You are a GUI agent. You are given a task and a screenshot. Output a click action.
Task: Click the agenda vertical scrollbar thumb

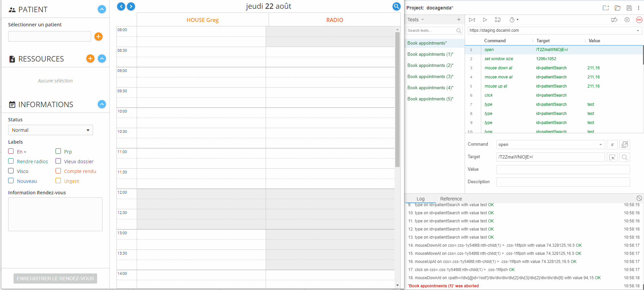click(x=397, y=99)
